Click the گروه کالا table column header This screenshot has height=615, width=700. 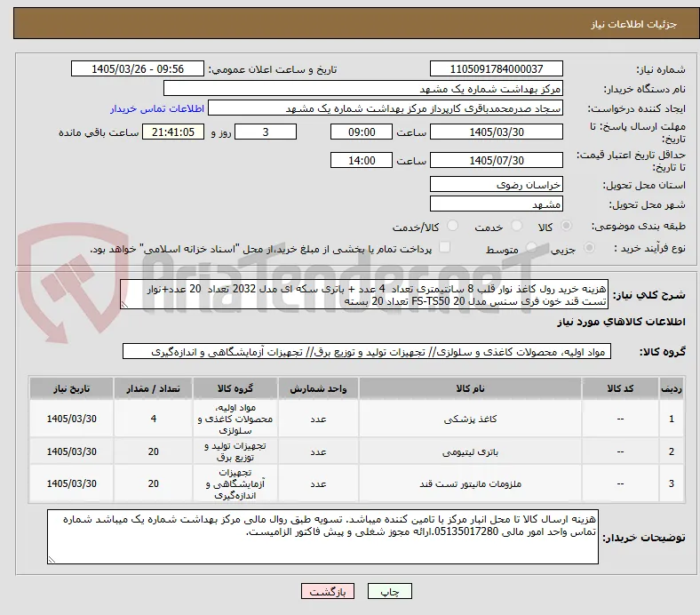[235, 388]
